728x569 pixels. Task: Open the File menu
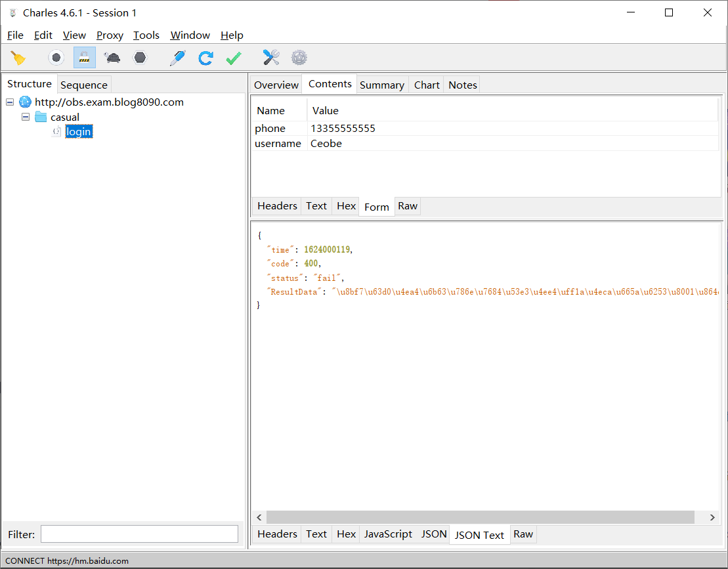coord(15,35)
